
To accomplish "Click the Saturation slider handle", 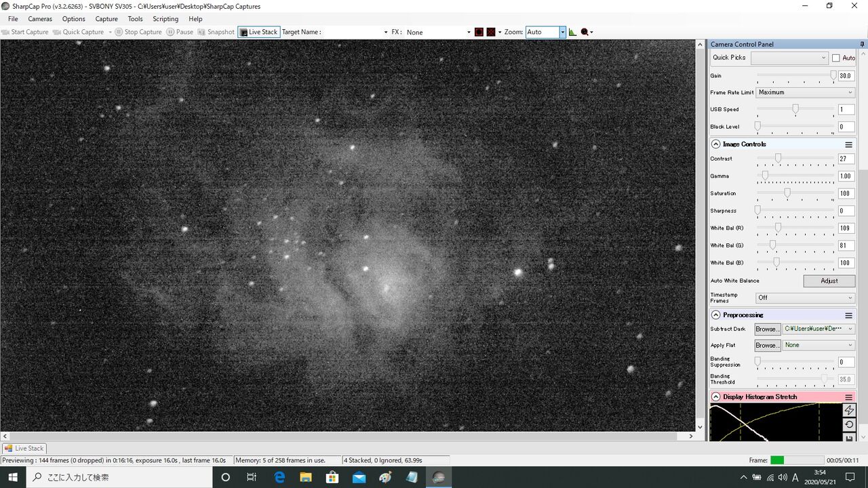I will [787, 193].
